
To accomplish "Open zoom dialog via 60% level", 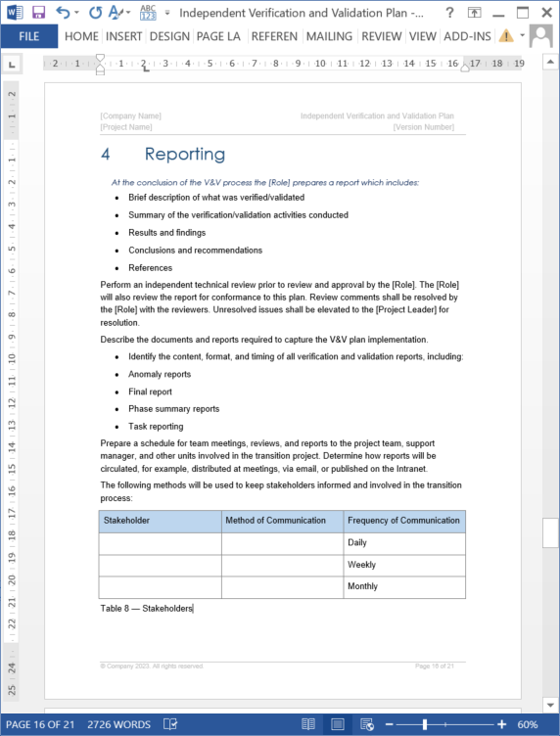I will [x=528, y=724].
